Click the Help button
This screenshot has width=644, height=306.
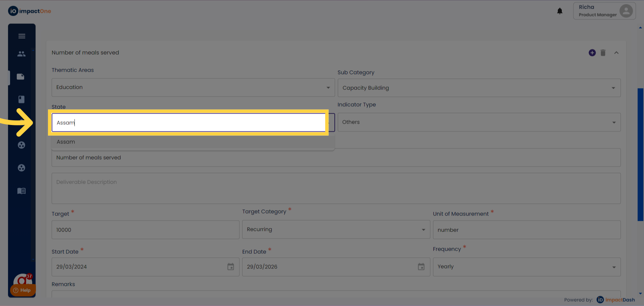22,290
